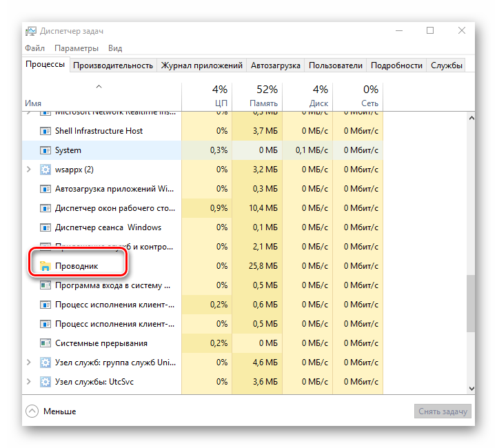Switch to the Автозагрузка tab
Screen dimensions: 497x448
276,65
